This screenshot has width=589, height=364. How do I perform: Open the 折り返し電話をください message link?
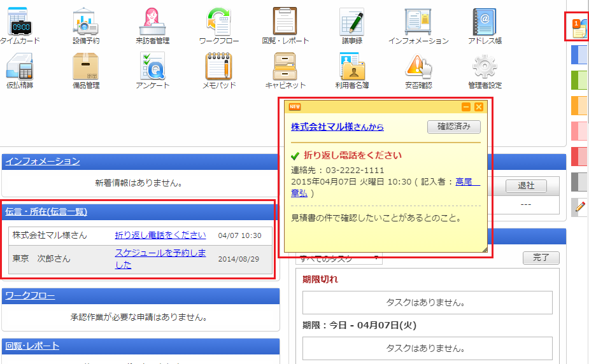[x=160, y=235]
